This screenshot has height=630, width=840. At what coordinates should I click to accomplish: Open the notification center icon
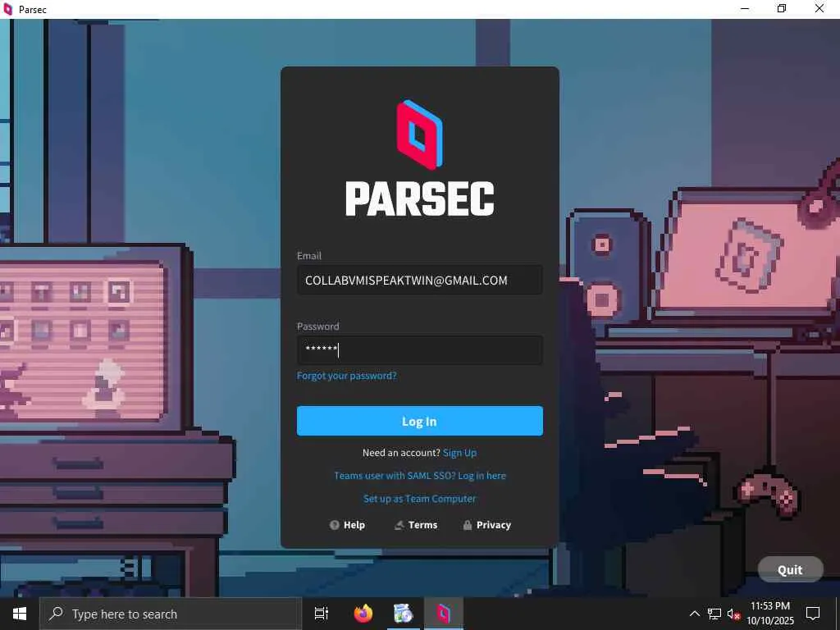point(813,614)
